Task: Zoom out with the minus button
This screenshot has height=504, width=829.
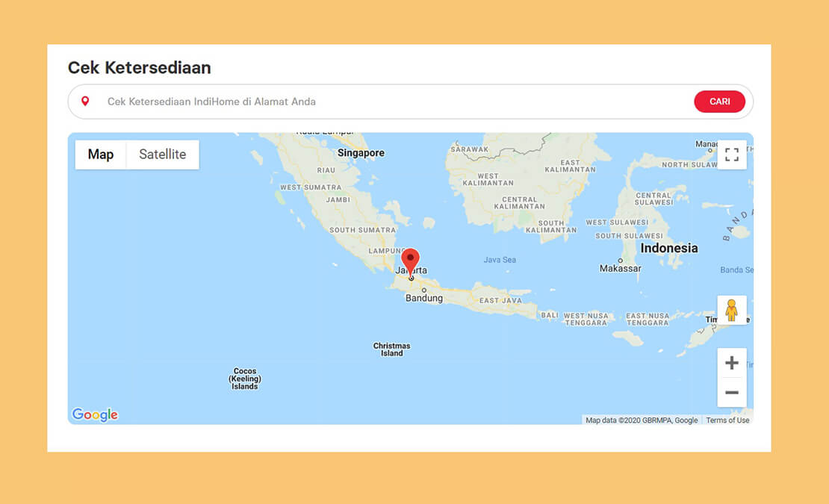Action: [x=732, y=393]
